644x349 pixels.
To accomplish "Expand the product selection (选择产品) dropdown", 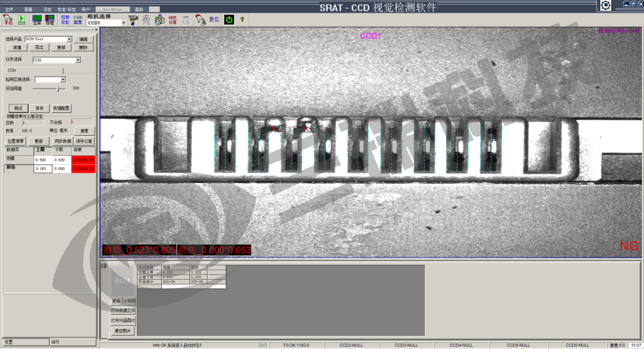I will coord(69,39).
